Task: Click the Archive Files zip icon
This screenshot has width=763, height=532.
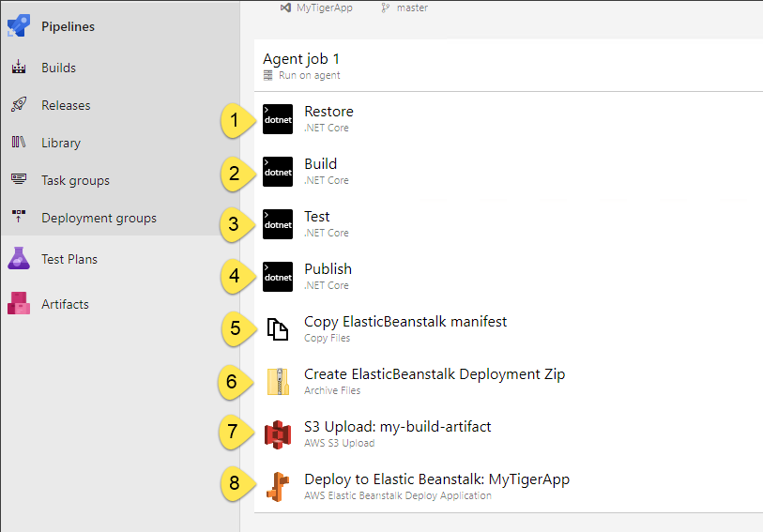Action: tap(278, 381)
